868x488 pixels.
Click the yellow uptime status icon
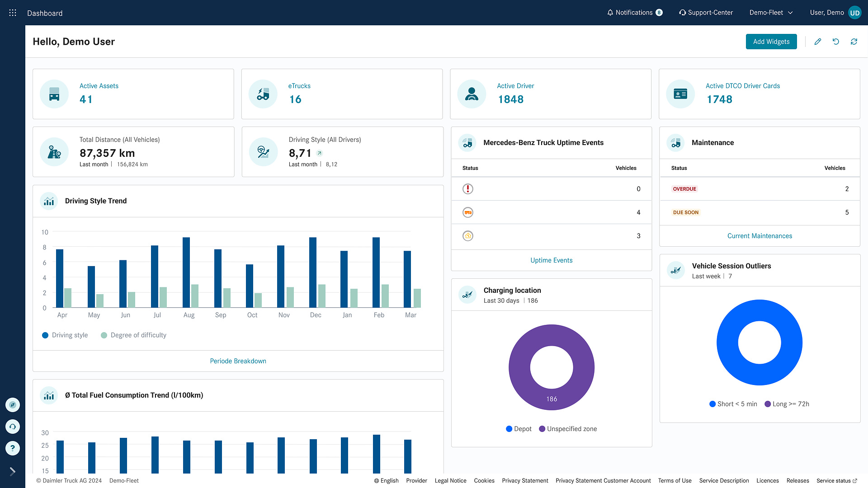coord(468,236)
